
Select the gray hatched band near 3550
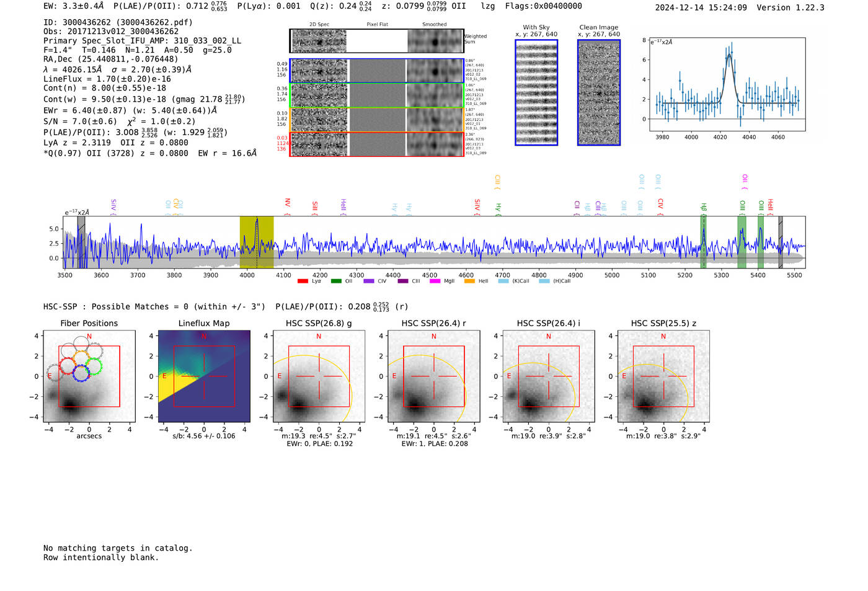81,242
